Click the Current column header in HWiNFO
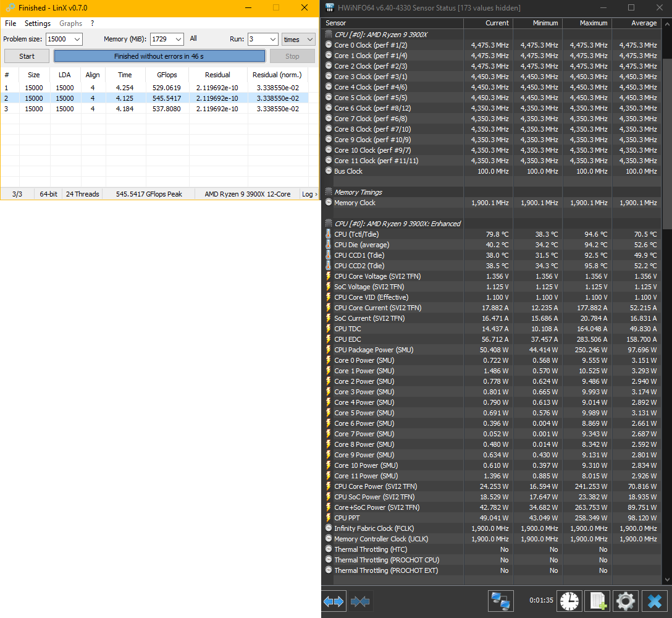Image resolution: width=672 pixels, height=618 pixels. coord(488,23)
